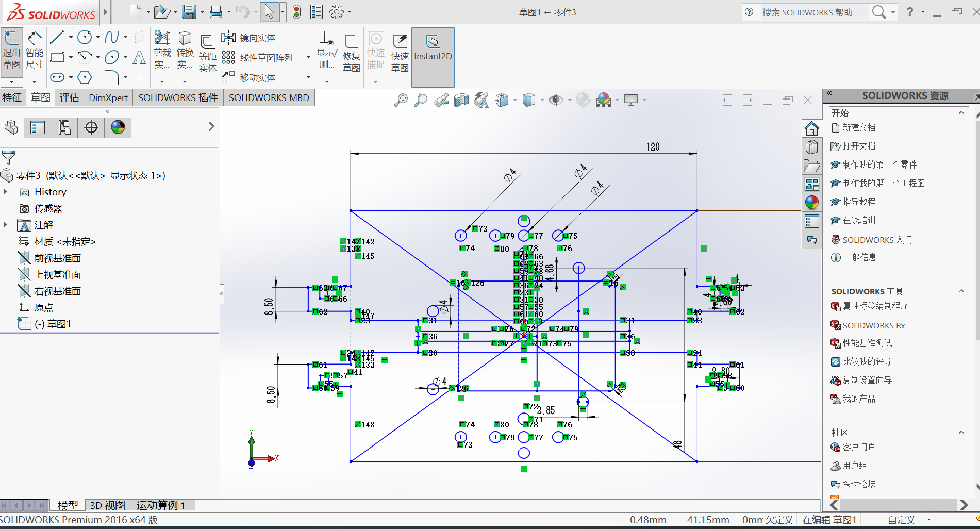The image size is (980, 529).
Task: Open the PropertyManager tab icon
Action: (38, 127)
